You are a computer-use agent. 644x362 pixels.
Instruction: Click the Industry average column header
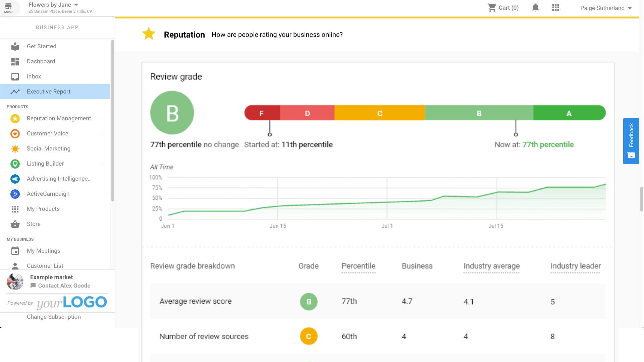(x=492, y=266)
